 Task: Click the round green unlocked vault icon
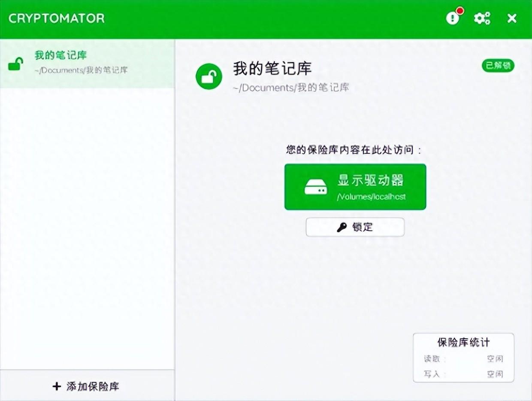209,76
